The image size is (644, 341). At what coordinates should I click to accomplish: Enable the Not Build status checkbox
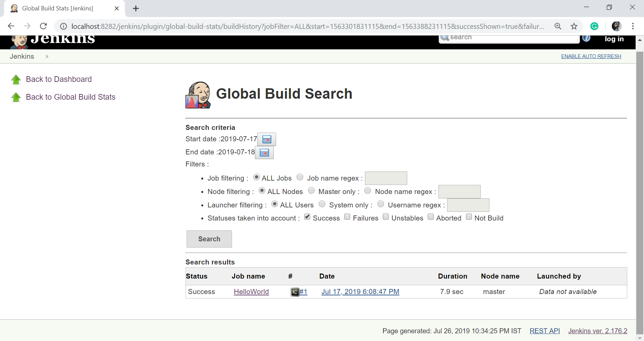point(469,217)
